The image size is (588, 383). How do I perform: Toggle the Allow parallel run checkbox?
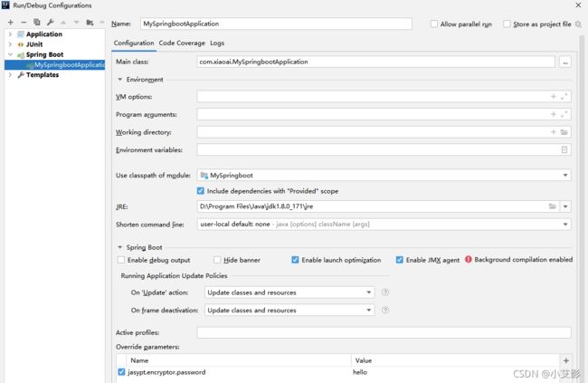pyautogui.click(x=434, y=24)
